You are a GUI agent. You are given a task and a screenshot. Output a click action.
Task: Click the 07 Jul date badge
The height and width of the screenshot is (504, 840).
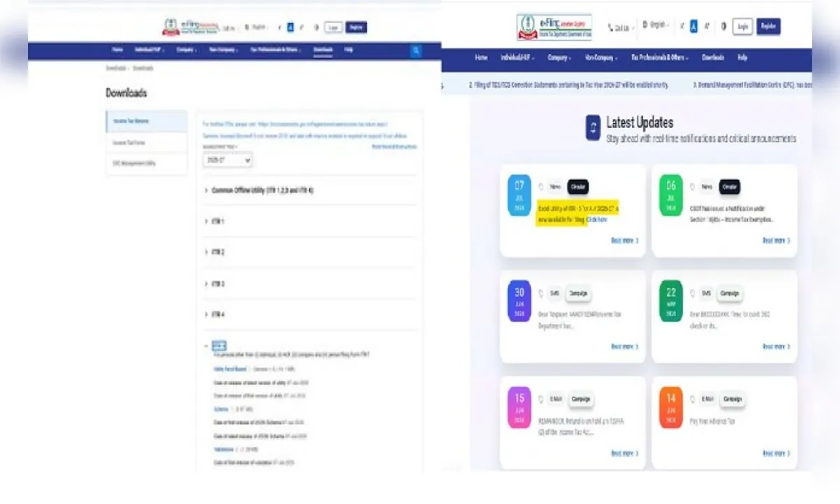(x=519, y=195)
